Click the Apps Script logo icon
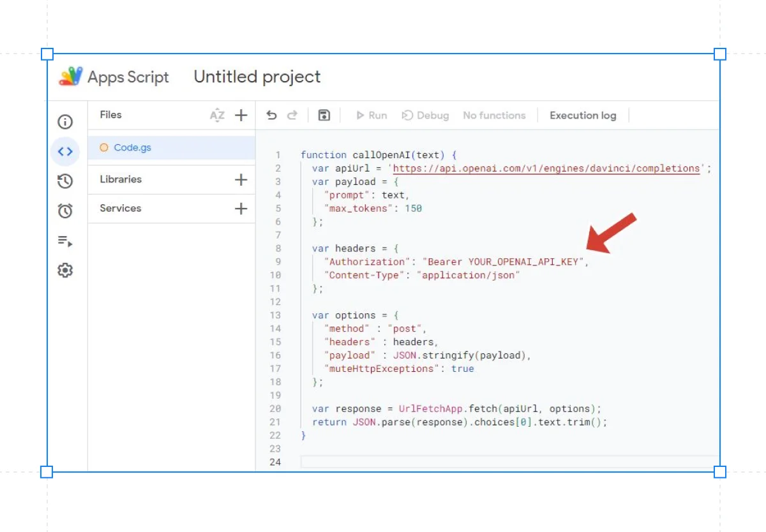Screen dimensions: 766x532 pos(71,77)
